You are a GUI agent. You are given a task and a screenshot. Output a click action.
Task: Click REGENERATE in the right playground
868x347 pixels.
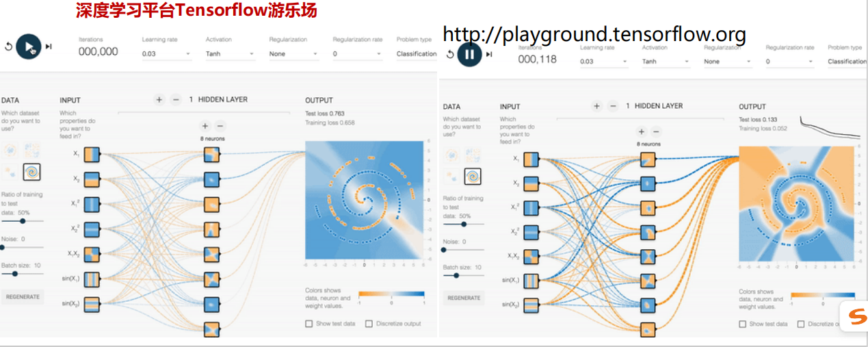pyautogui.click(x=464, y=298)
